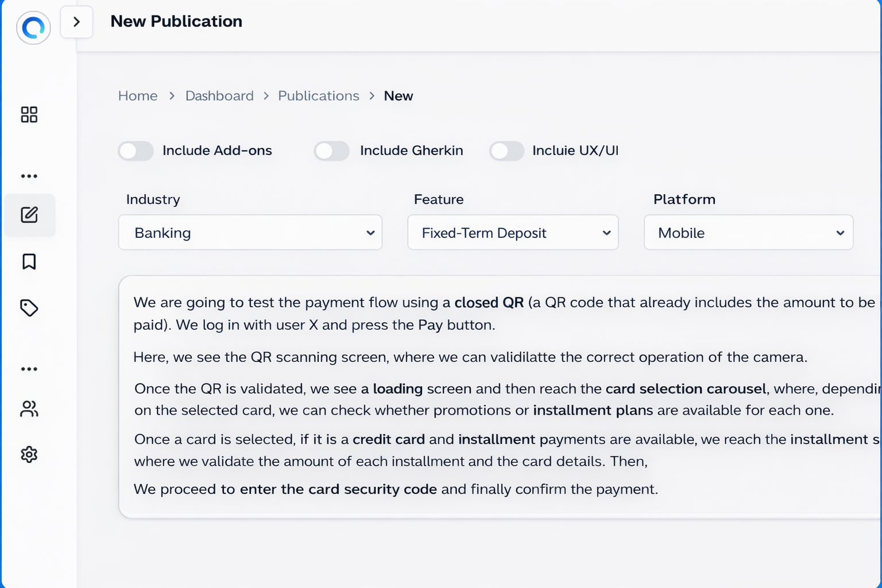Click the upper three-dots icon in sidebar
The image size is (882, 588).
[x=29, y=176]
